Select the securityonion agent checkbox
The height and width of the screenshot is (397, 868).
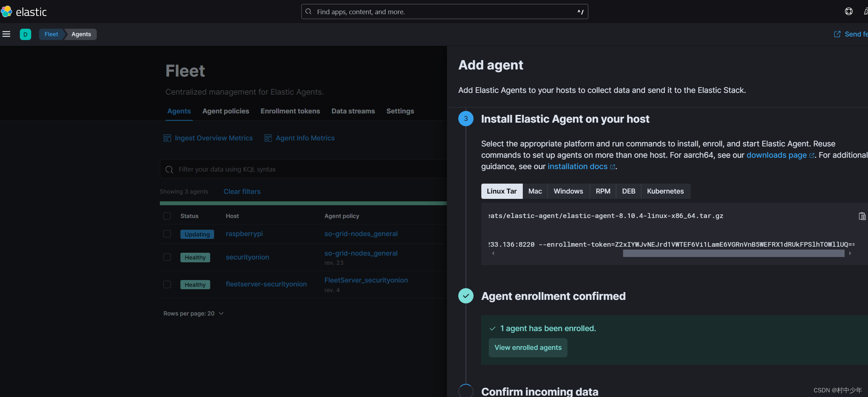(167, 257)
